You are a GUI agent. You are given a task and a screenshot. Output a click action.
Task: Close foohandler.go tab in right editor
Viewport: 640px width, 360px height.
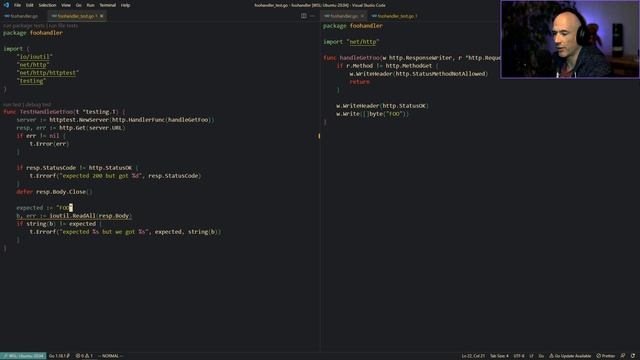pyautogui.click(x=362, y=16)
